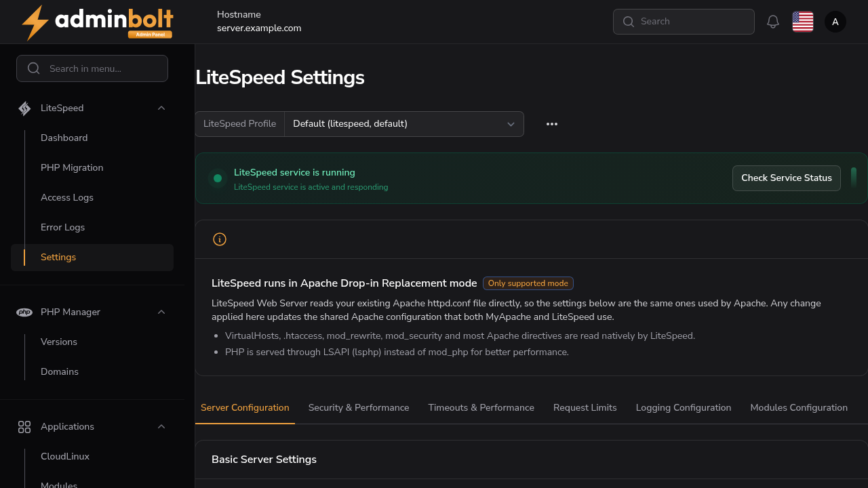Click the Apache Drop-in Replacement mode heading
The height and width of the screenshot is (488, 868).
pos(344,283)
